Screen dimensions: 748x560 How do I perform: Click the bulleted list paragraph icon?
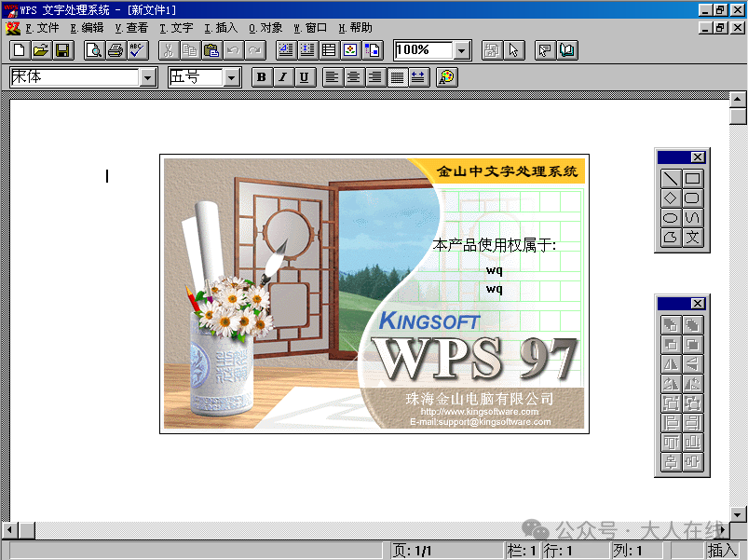pyautogui.click(x=307, y=50)
